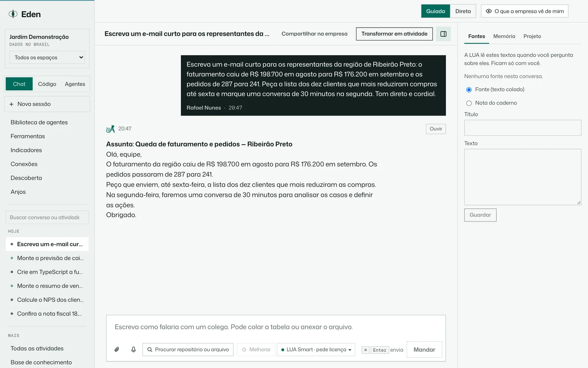Open the Chat tab
The width and height of the screenshot is (588, 368).
point(19,84)
